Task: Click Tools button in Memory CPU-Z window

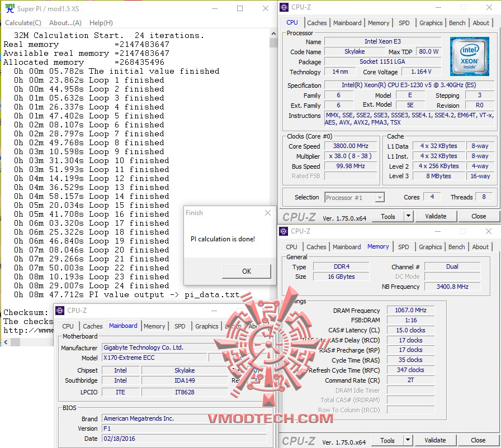Action: pos(387,440)
